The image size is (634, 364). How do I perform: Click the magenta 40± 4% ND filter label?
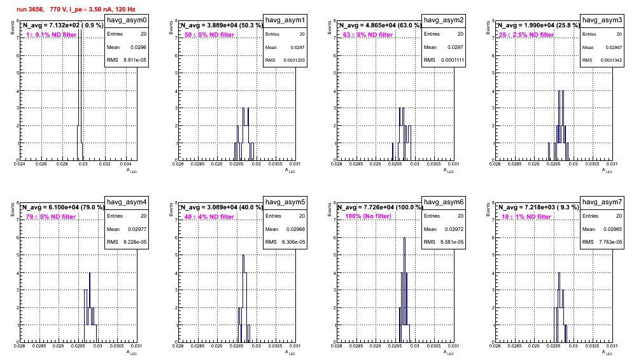pos(209,217)
